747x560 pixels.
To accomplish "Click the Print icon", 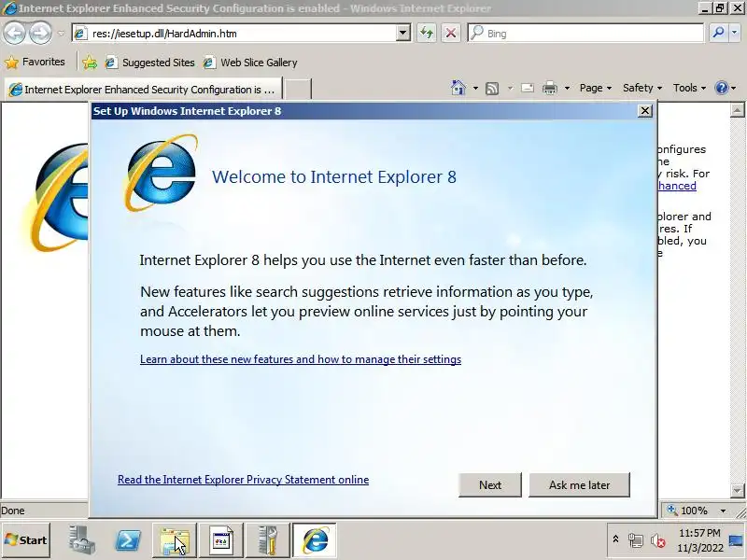I will 550,88.
